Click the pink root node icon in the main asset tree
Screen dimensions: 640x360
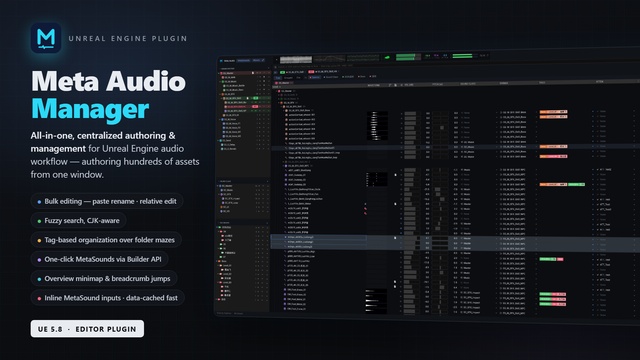(x=279, y=91)
